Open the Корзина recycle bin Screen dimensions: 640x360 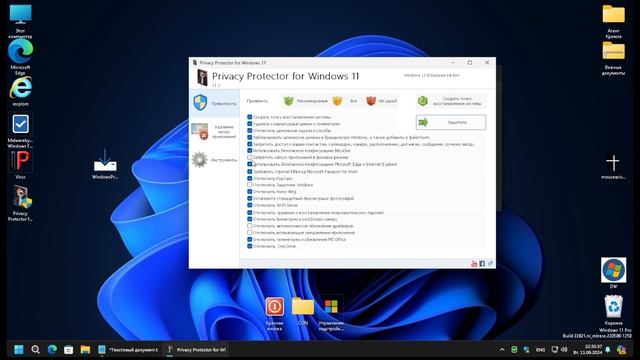(x=613, y=310)
